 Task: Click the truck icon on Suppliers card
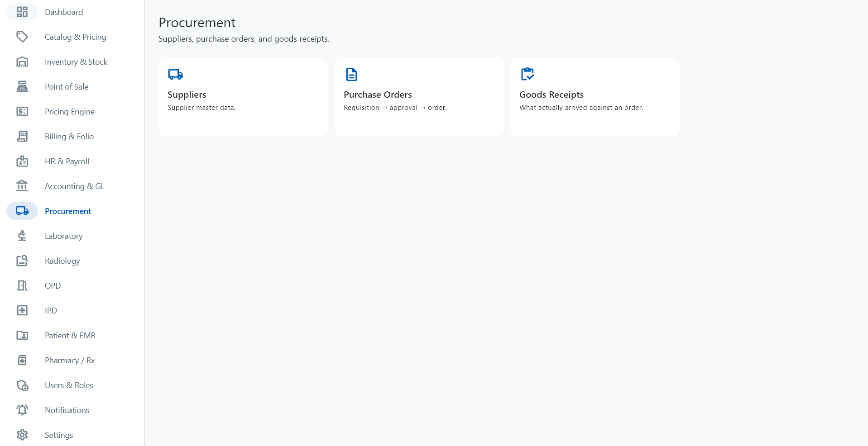click(x=175, y=74)
